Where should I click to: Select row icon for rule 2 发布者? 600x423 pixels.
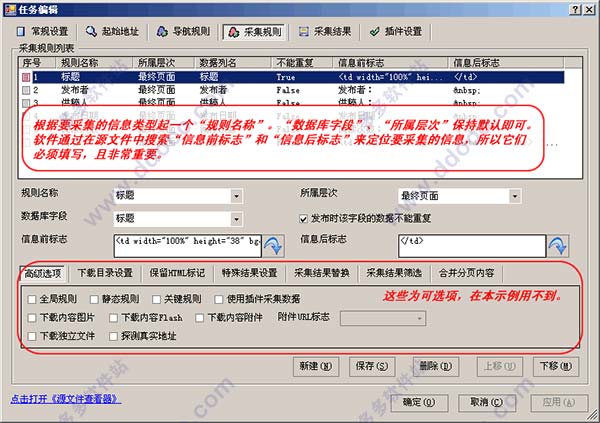click(x=26, y=90)
